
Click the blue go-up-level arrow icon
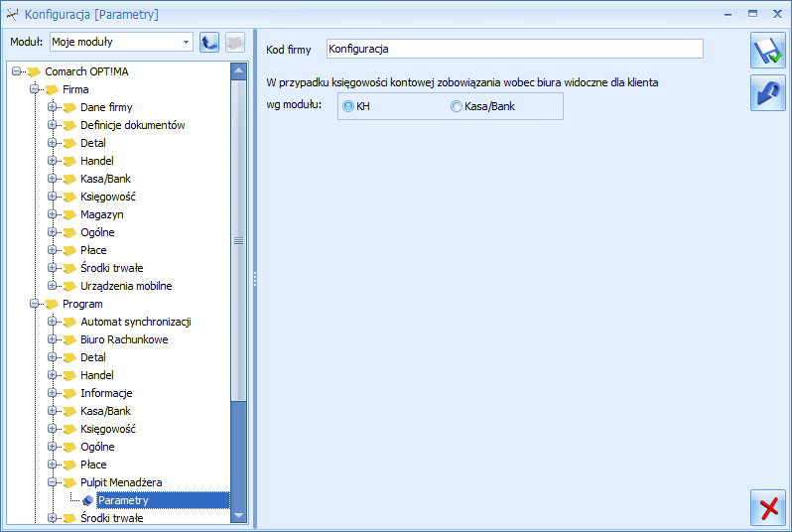(x=209, y=42)
